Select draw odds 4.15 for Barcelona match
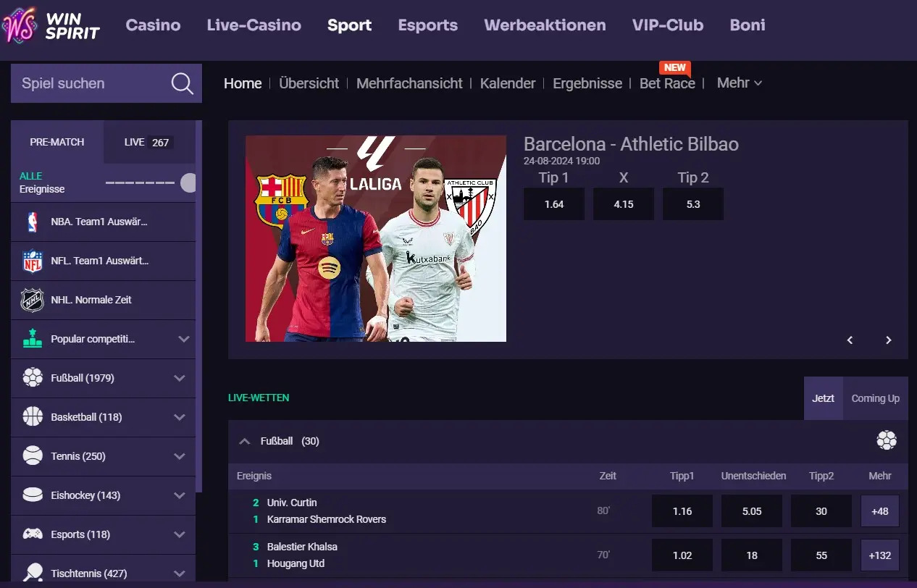Viewport: 917px width, 588px height. click(624, 204)
